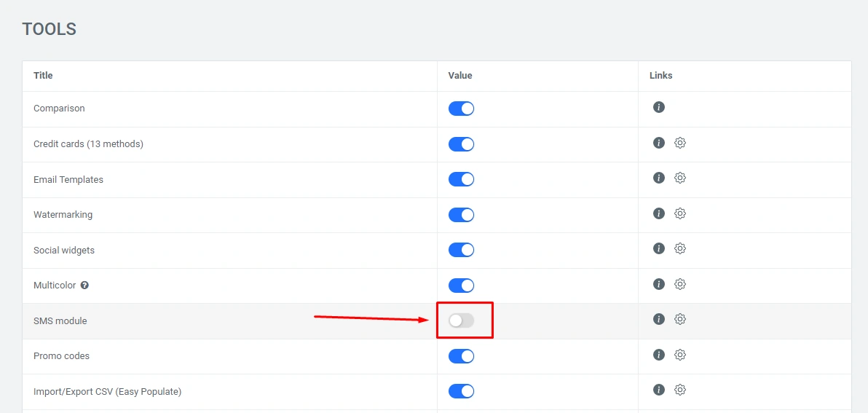Click Import/Export CSV row title

point(107,392)
